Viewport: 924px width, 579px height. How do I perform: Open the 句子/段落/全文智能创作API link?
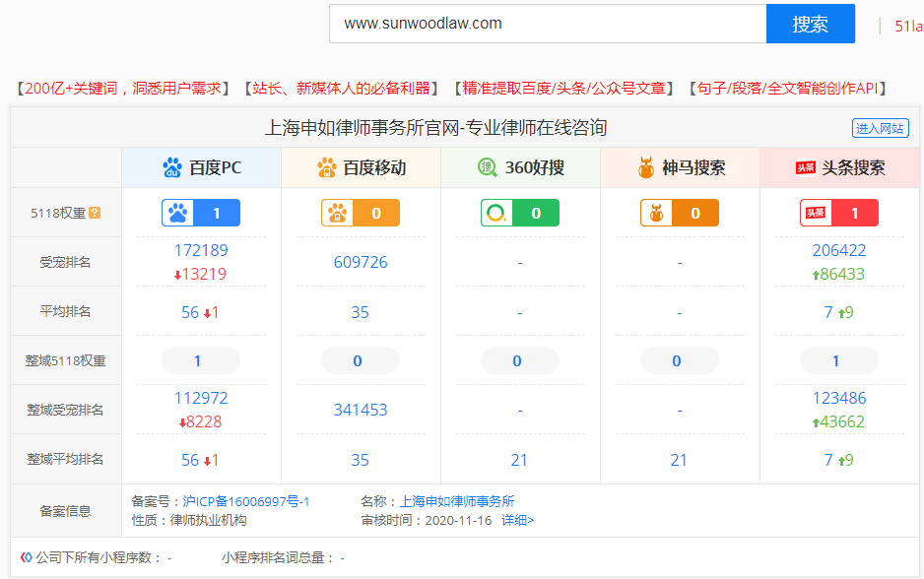(x=787, y=89)
